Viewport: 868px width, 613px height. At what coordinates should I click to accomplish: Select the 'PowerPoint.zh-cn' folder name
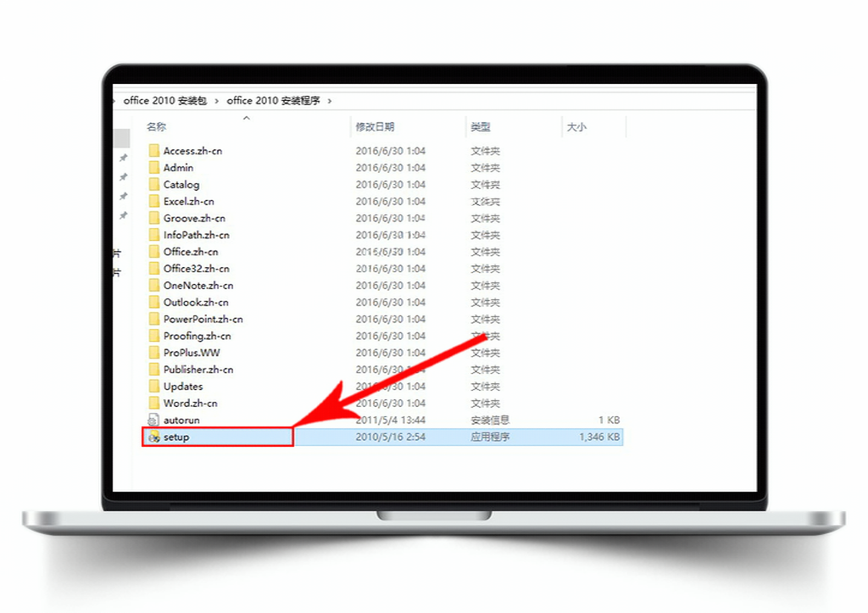(203, 319)
